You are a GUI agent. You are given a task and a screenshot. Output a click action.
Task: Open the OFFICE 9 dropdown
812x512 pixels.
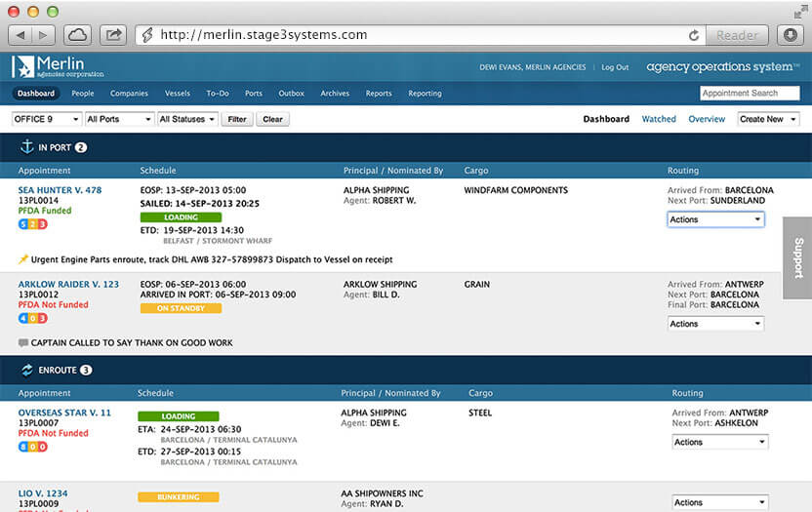pos(46,119)
